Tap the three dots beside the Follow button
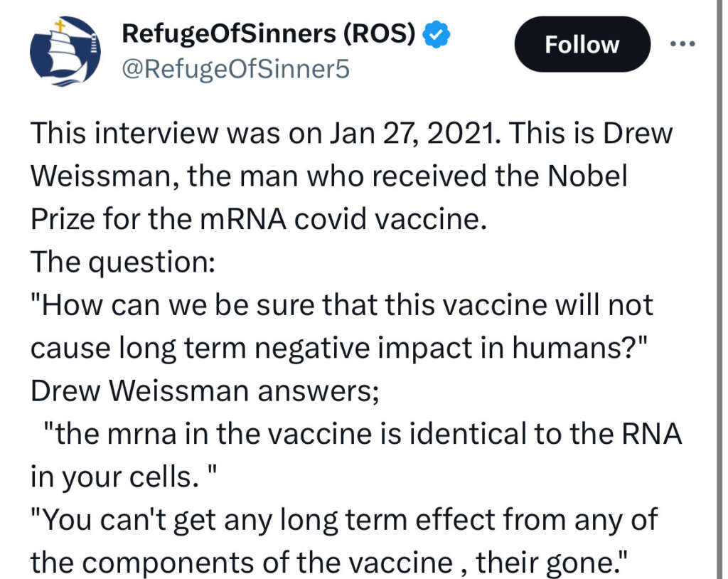The height and width of the screenshot is (579, 728). coord(684,43)
